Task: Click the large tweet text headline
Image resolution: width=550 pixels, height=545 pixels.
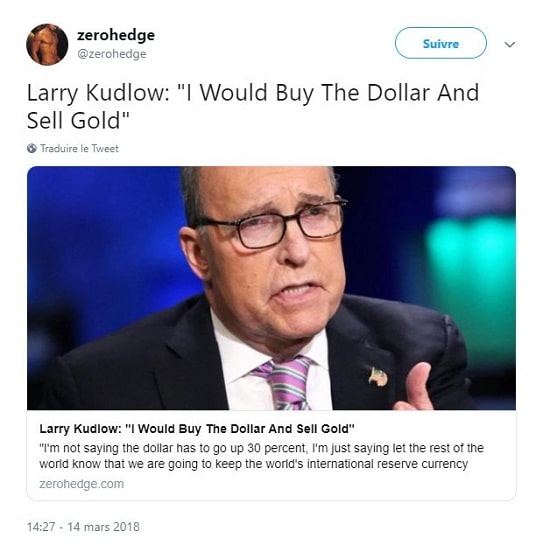Action: (x=253, y=107)
